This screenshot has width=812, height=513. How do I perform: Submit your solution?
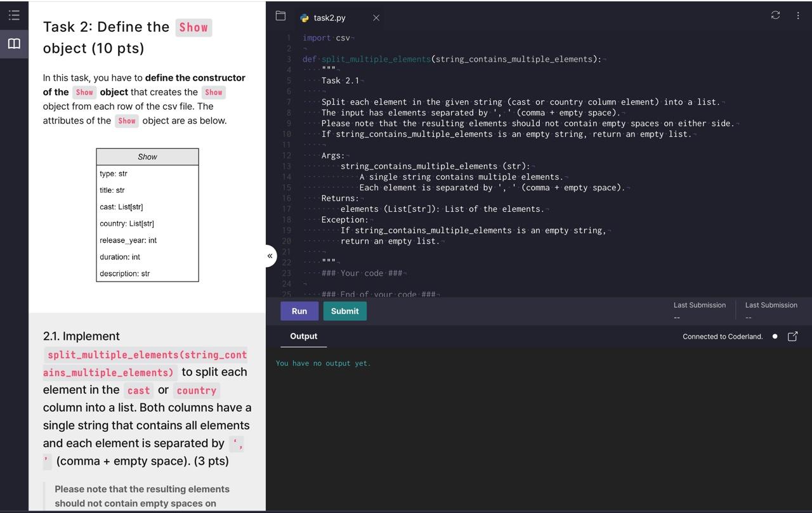(344, 311)
